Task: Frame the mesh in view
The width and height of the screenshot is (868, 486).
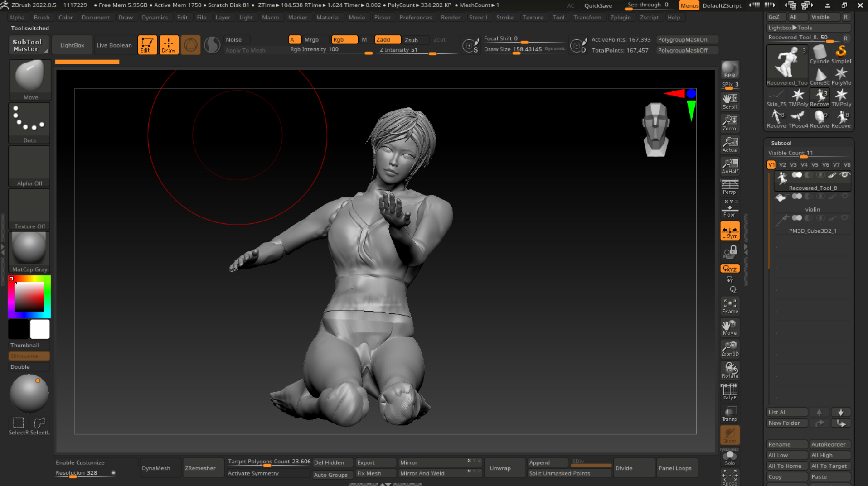Action: coord(729,306)
